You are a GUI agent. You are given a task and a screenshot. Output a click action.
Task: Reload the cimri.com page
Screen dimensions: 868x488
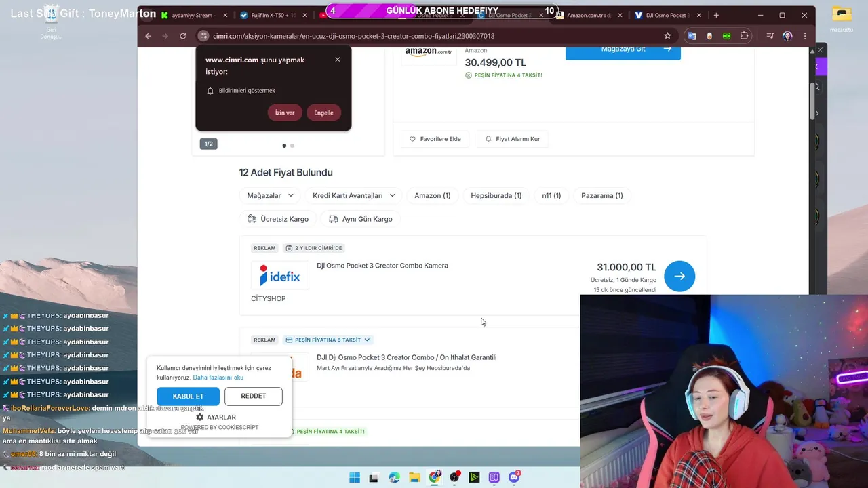(183, 36)
